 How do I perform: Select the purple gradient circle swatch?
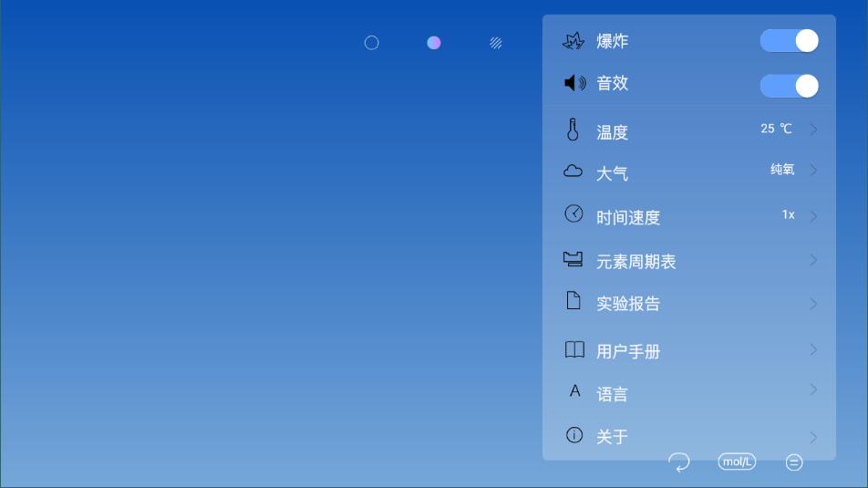[x=434, y=43]
